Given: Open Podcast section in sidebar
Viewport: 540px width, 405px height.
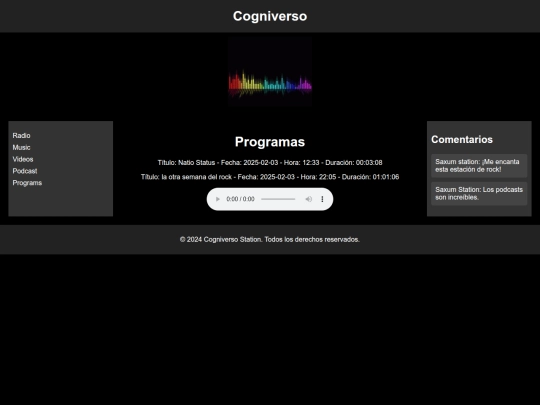Looking at the screenshot, I should pos(25,171).
